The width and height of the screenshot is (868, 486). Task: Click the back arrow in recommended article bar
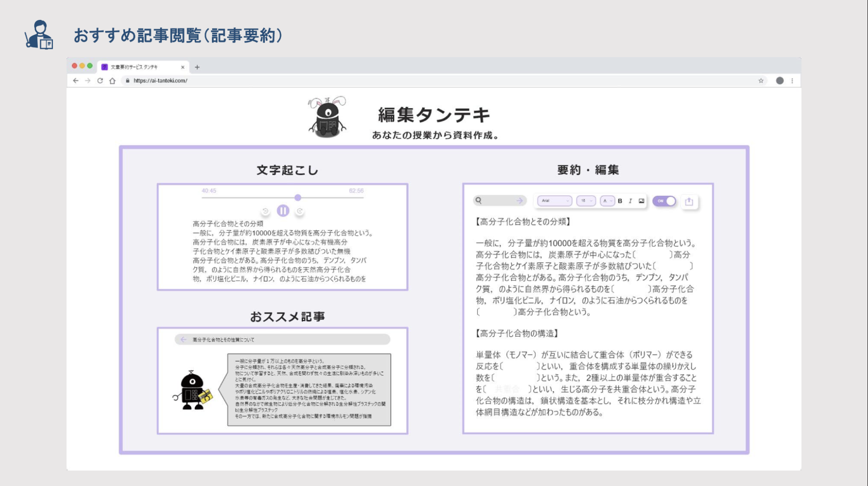point(183,339)
